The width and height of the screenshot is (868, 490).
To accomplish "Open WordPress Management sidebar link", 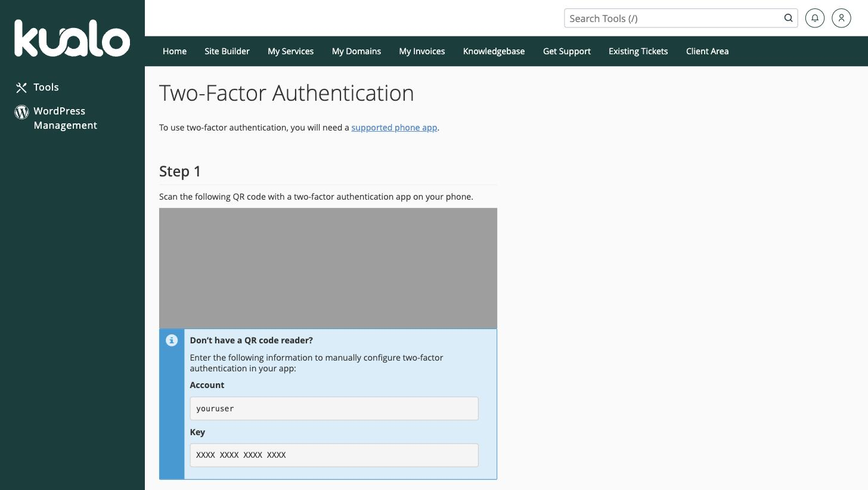I will pyautogui.click(x=65, y=118).
